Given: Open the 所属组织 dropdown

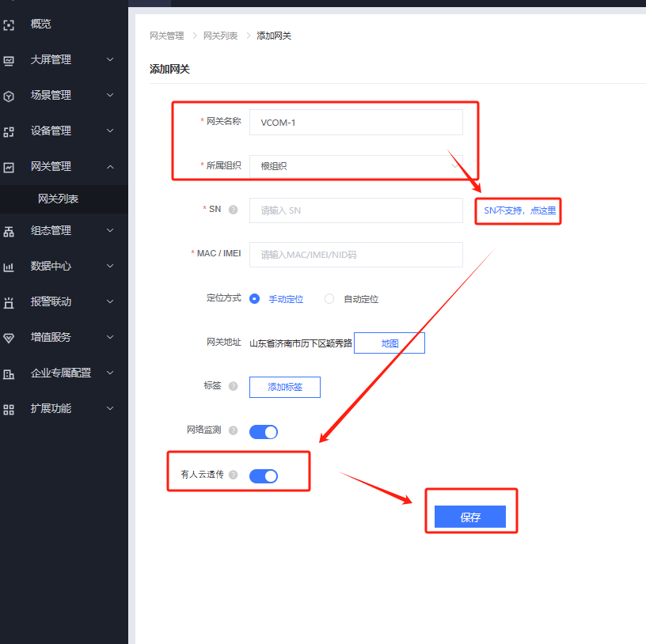Looking at the screenshot, I should 355,166.
